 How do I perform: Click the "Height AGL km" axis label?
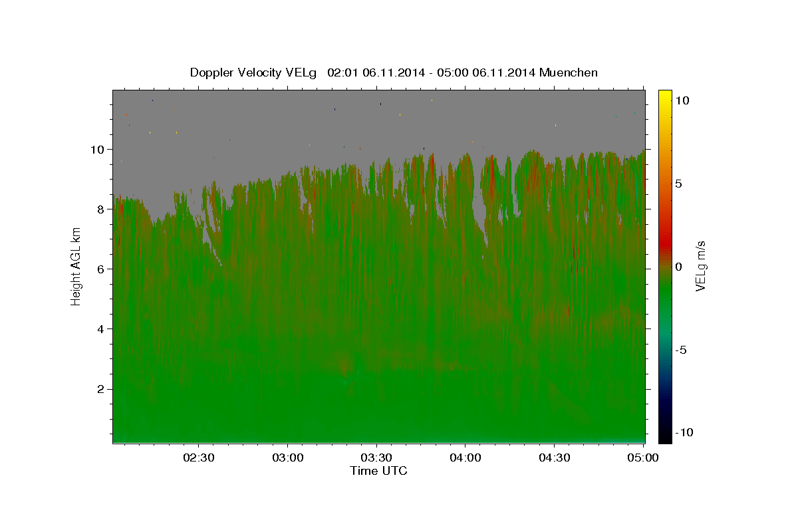(x=76, y=266)
